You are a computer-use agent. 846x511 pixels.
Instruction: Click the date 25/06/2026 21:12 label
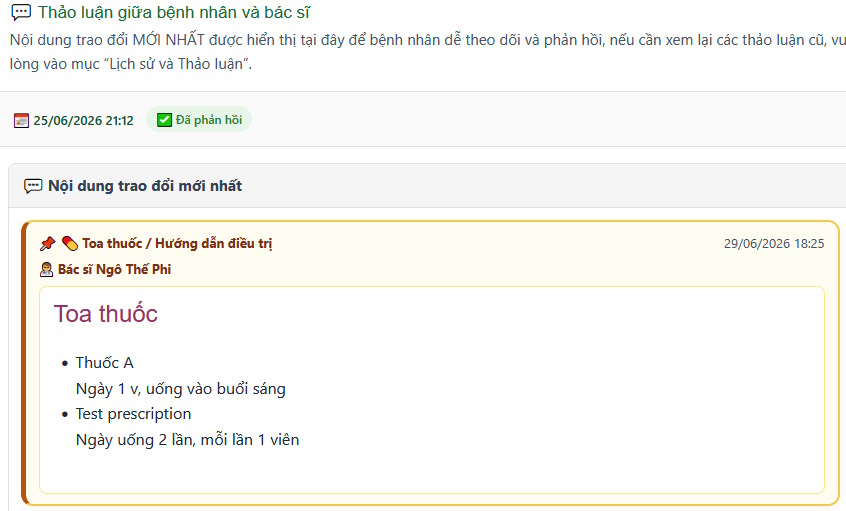(x=83, y=120)
